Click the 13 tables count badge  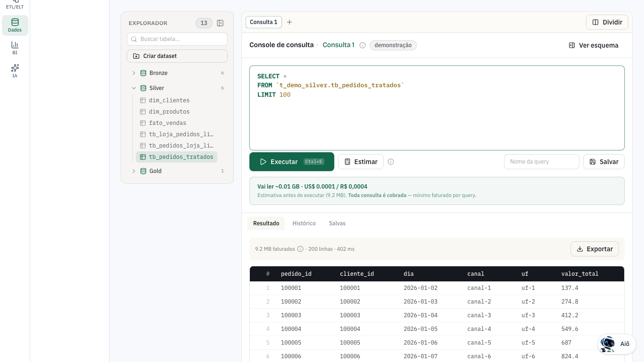(204, 23)
